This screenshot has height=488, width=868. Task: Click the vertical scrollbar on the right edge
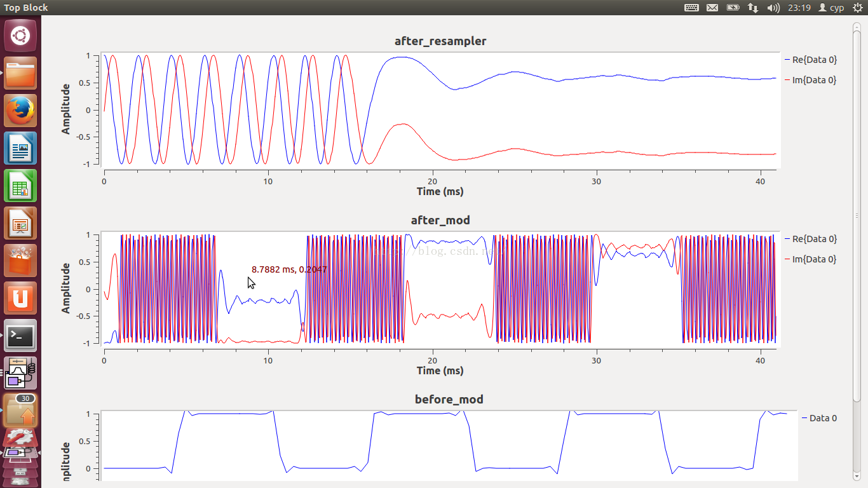tap(857, 216)
